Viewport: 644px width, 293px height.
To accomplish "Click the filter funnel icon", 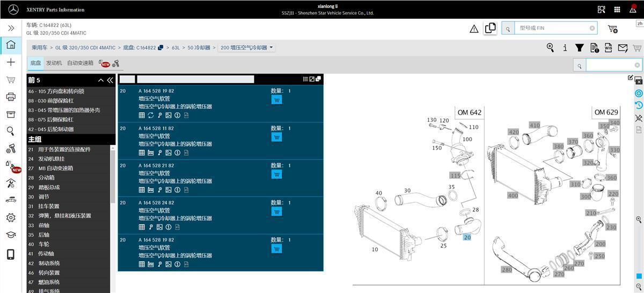I will (580, 48).
